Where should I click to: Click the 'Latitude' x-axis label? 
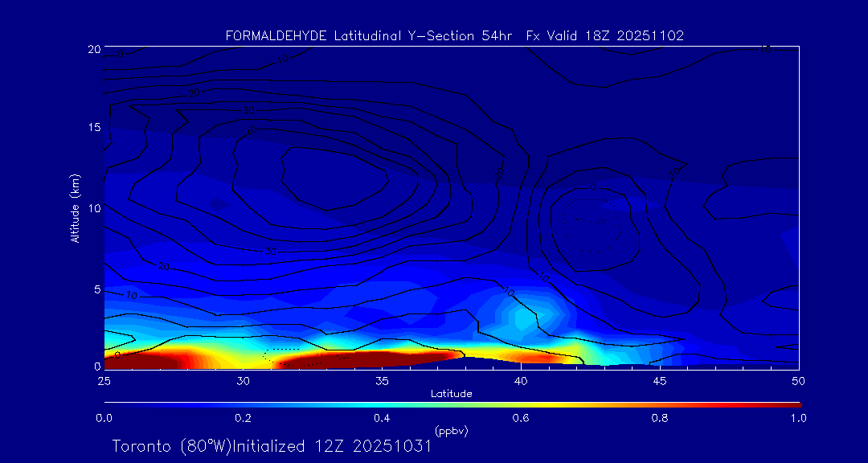click(x=451, y=393)
